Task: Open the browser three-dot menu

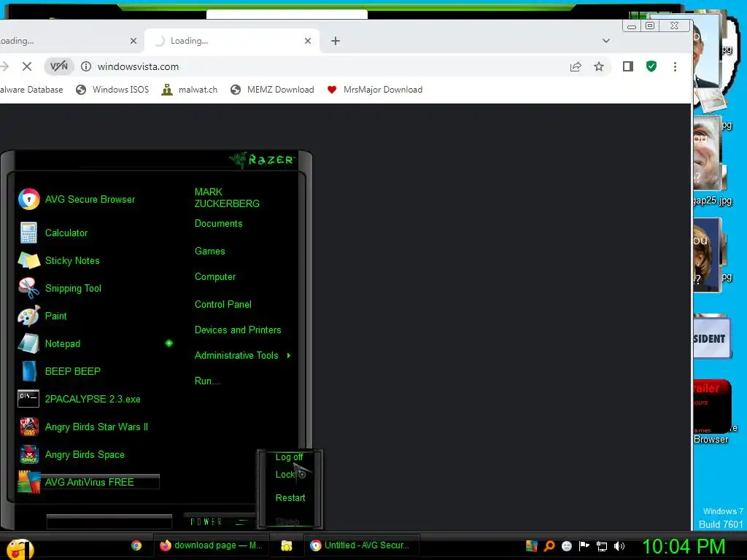Action: [675, 66]
